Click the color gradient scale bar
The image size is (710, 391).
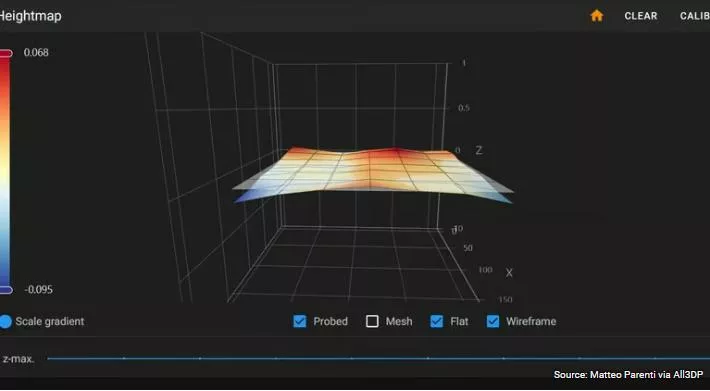click(x=5, y=172)
